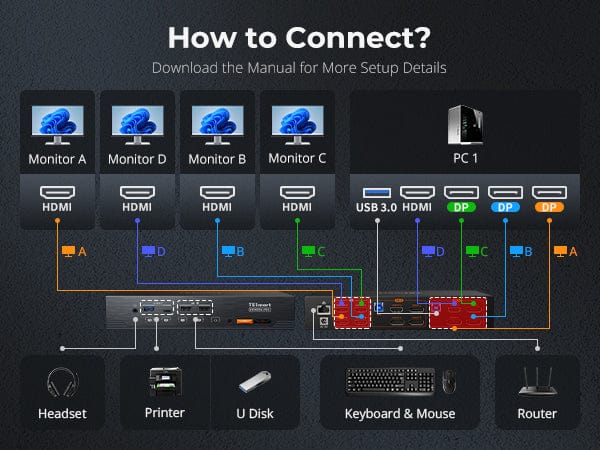Viewport: 600px width, 450px height.
Task: Select the Headset icon
Action: 62,383
